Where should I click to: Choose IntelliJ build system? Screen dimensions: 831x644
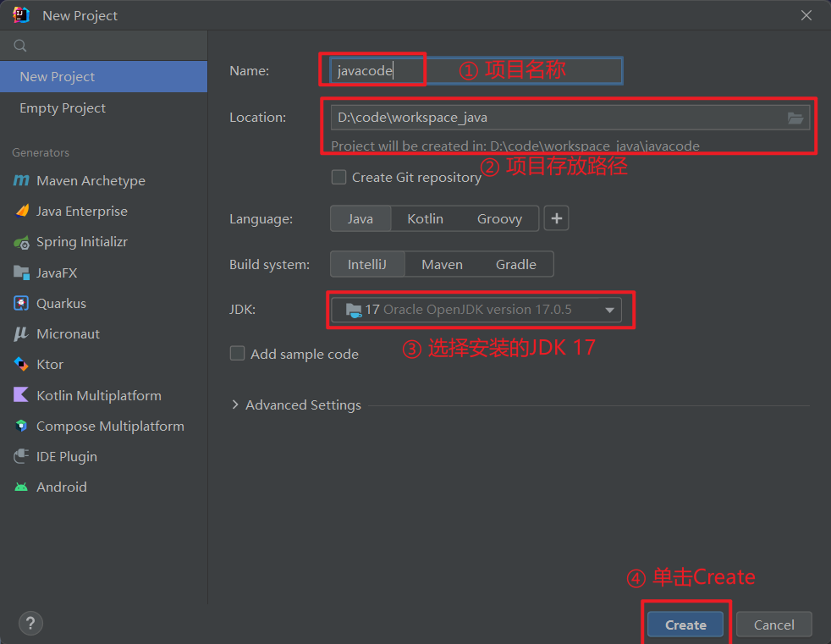(367, 265)
